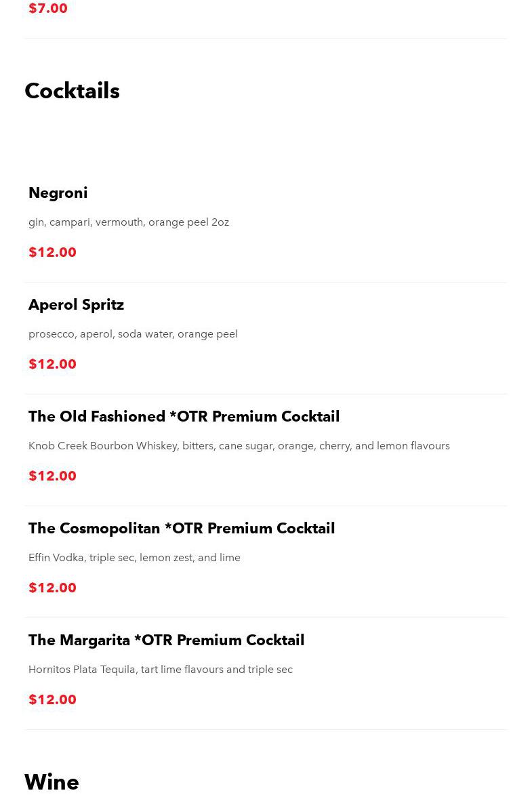The width and height of the screenshot is (532, 795).
Task: Click the Wine section heading
Action: (52, 782)
